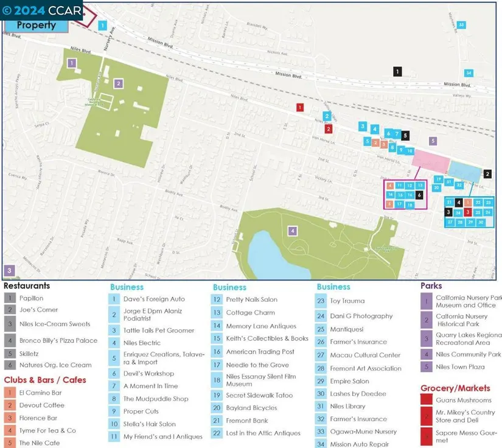Image resolution: width=502 pixels, height=448 pixels.
Task: Select blue business marker 34 on the map
Action: (468, 73)
